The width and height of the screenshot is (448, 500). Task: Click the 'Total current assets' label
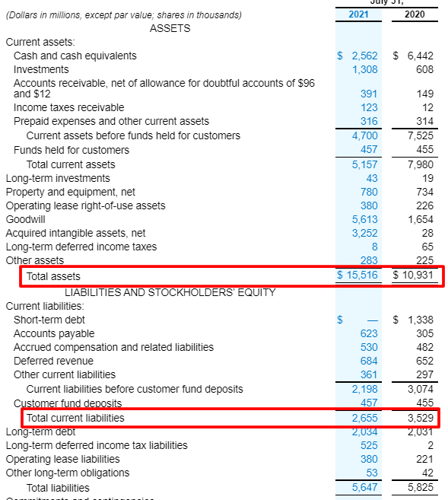(x=71, y=165)
